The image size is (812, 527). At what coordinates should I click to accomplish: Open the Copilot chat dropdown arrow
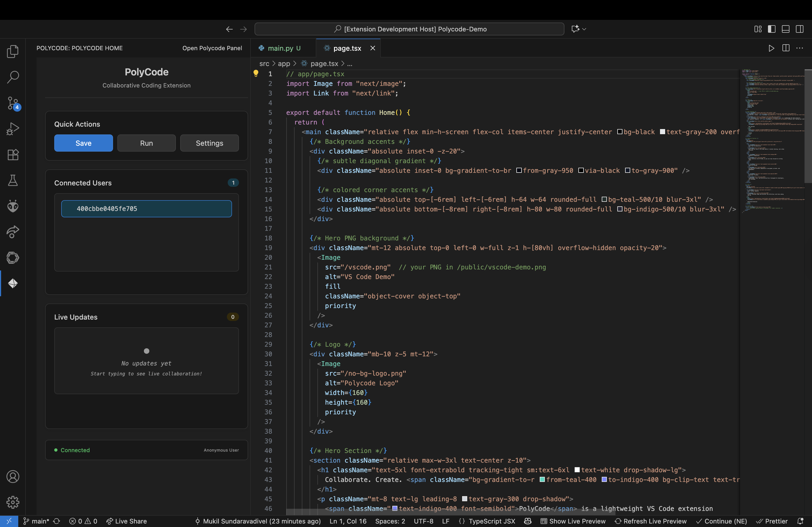pyautogui.click(x=584, y=29)
